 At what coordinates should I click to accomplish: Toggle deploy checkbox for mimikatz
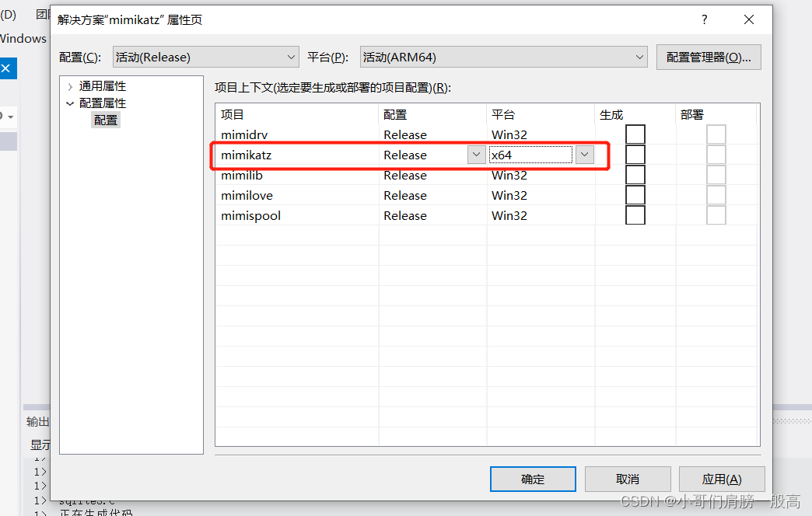(x=716, y=155)
